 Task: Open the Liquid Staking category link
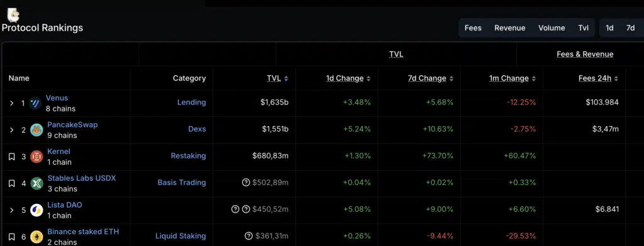point(180,236)
